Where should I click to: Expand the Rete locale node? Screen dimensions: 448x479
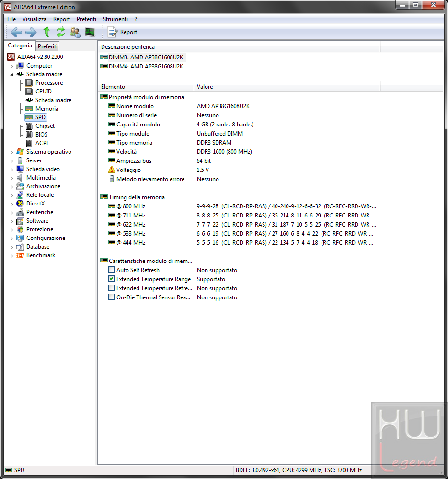pyautogui.click(x=11, y=195)
